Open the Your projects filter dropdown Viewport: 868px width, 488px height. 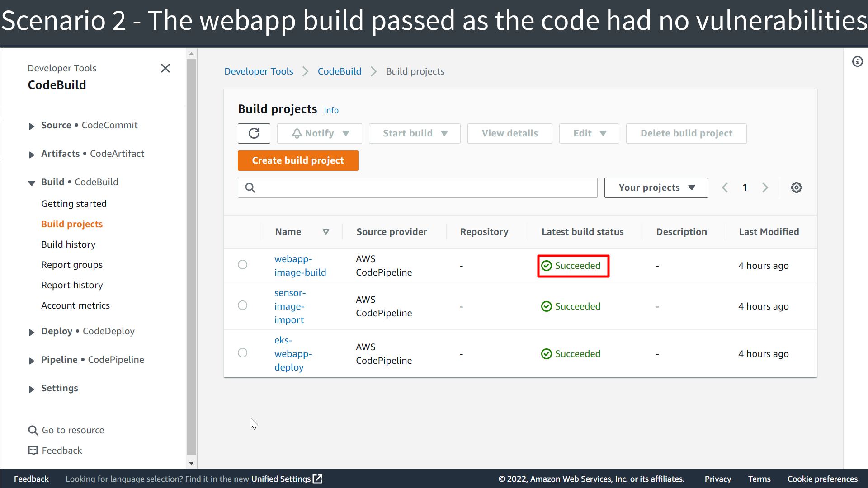(x=656, y=187)
